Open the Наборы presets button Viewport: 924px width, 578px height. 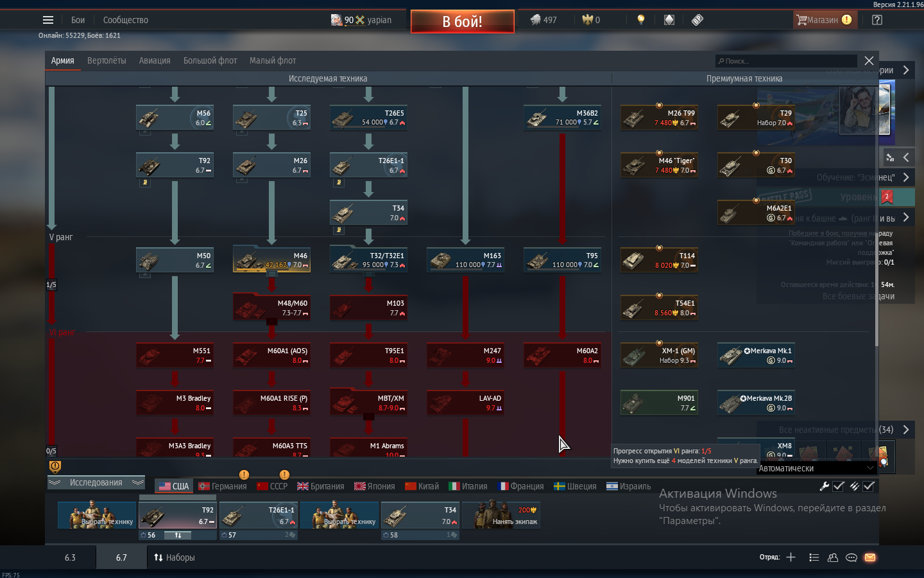(x=174, y=557)
